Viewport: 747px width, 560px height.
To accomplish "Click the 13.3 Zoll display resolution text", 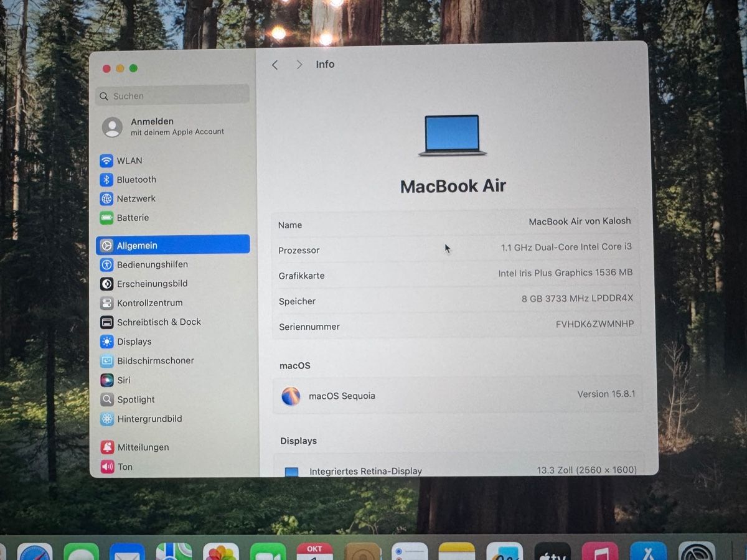I will coord(587,470).
